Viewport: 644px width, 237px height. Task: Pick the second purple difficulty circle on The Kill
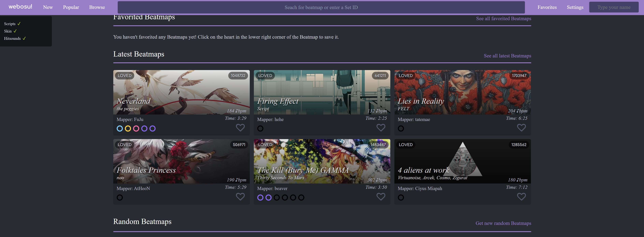click(x=269, y=197)
